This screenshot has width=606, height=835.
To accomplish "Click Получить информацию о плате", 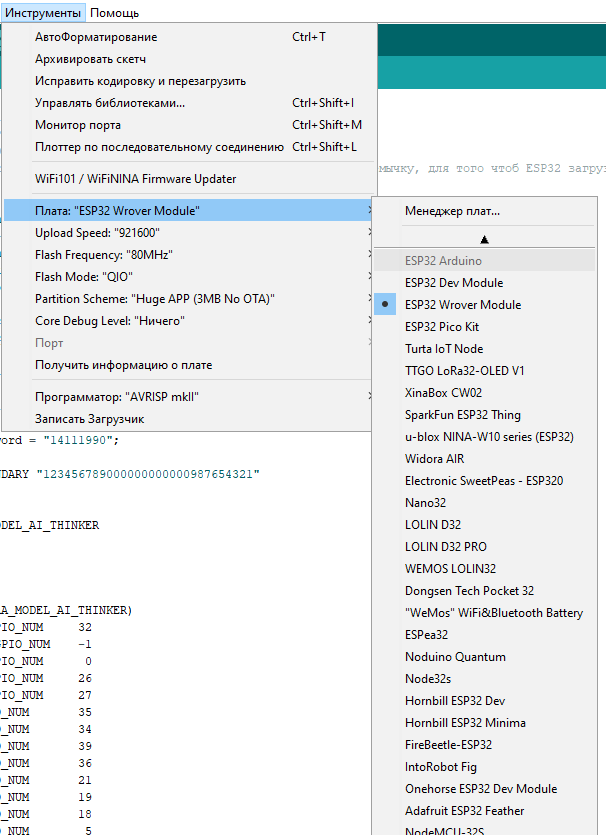I will (x=189, y=365).
